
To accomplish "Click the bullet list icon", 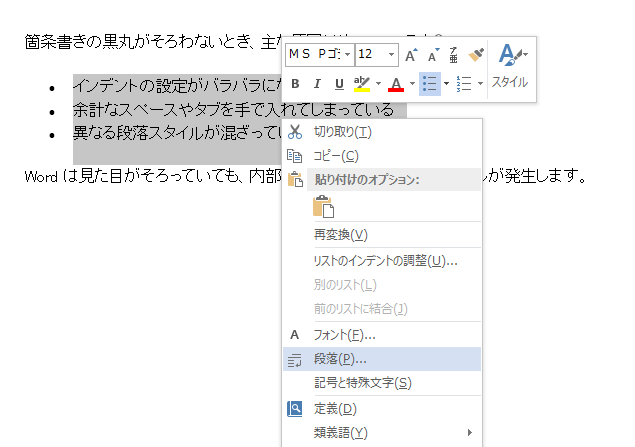I will [430, 83].
